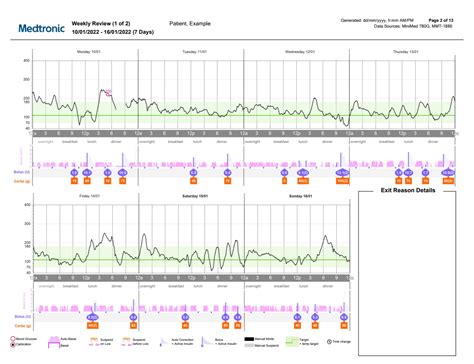Click the Data Sources MiniMed 780G line
The image size is (474, 364).
click(413, 26)
